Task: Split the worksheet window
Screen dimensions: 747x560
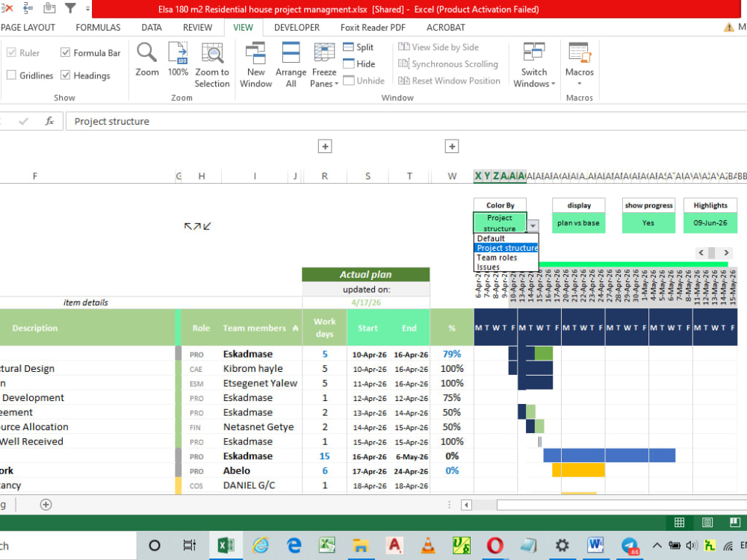Action: pos(359,47)
